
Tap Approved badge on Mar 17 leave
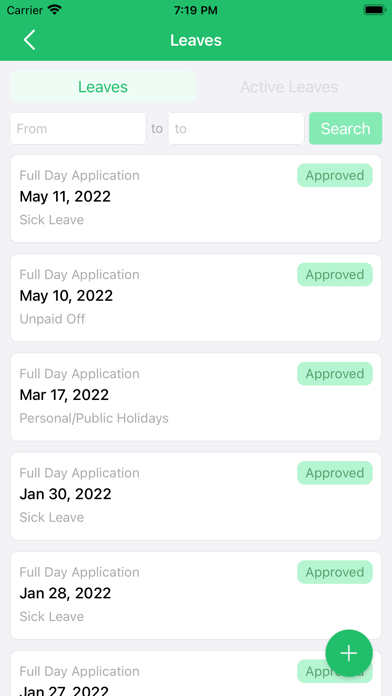tap(335, 374)
